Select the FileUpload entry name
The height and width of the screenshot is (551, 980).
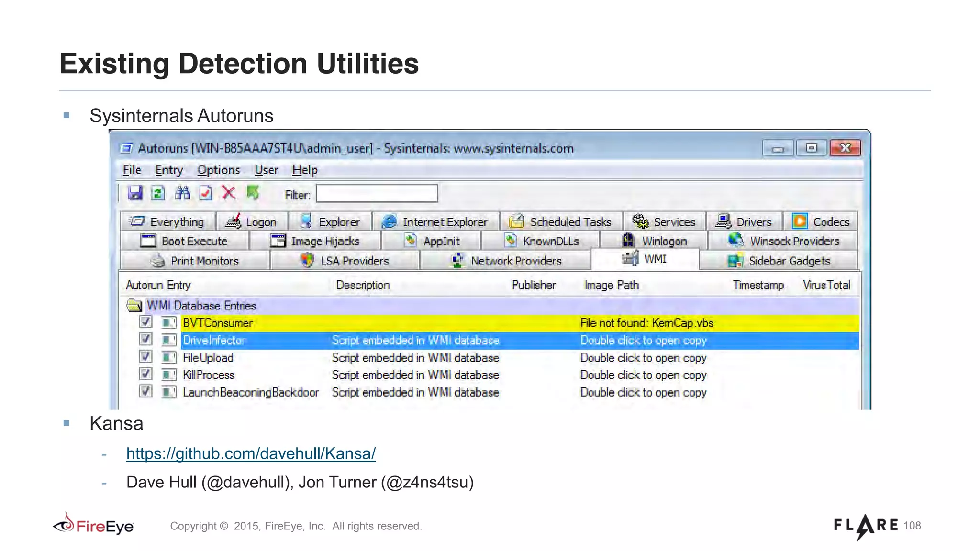pyautogui.click(x=208, y=357)
